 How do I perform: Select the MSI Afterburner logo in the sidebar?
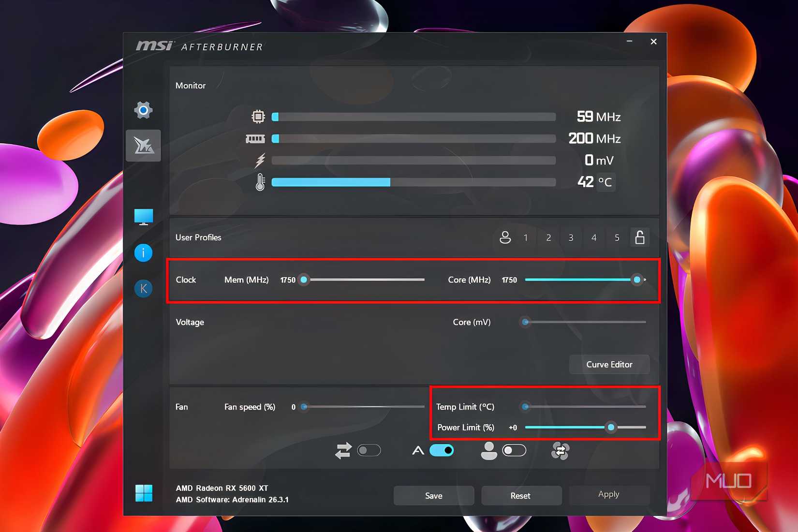[143, 146]
